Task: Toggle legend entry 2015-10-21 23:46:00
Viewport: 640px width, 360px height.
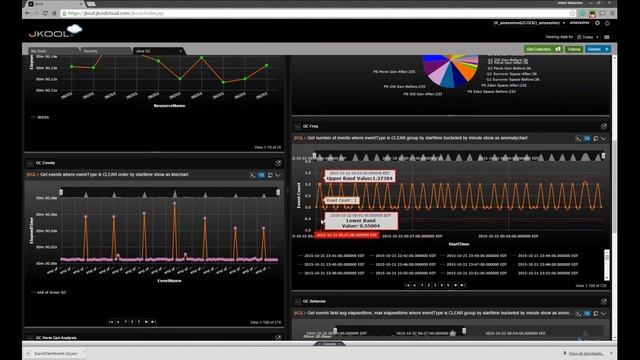Action: coord(402,264)
